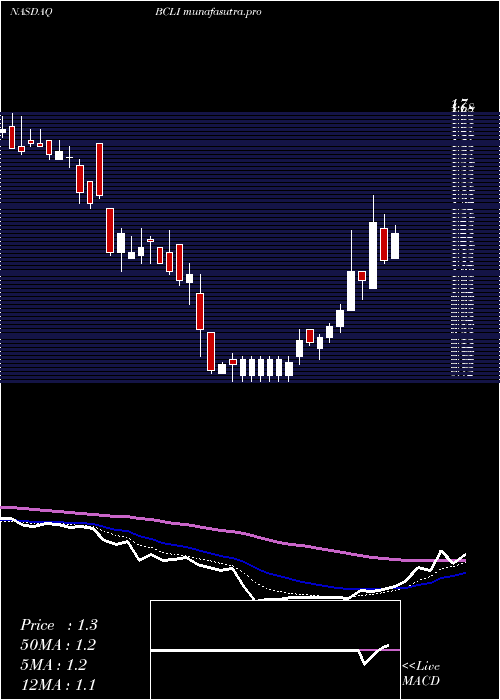Image resolution: width=500 pixels, height=700 pixels.
Task: Click the <<Live MACD label
Action: click(x=421, y=673)
